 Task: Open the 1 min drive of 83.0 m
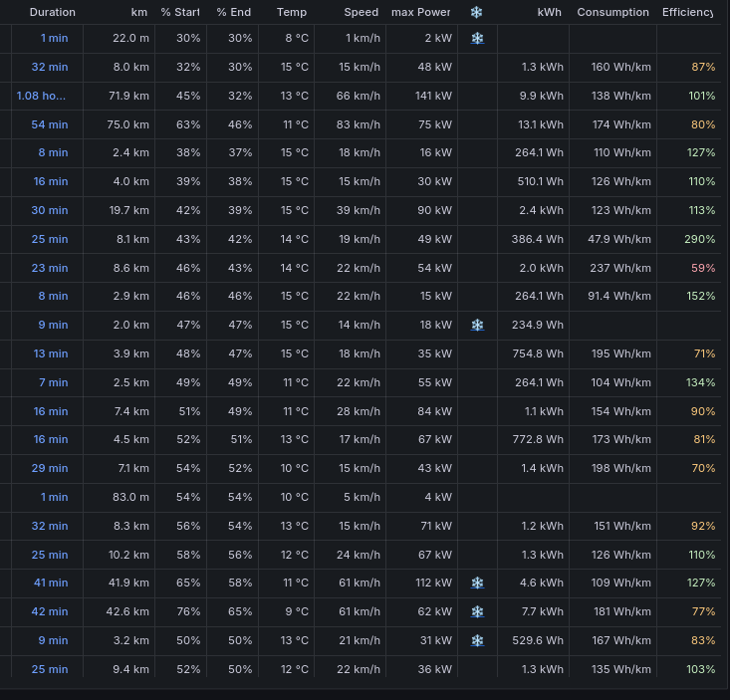click(x=54, y=497)
